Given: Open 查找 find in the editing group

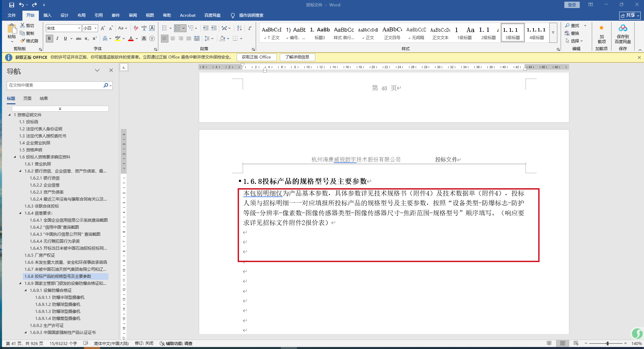Looking at the screenshot, I should tap(572, 25).
